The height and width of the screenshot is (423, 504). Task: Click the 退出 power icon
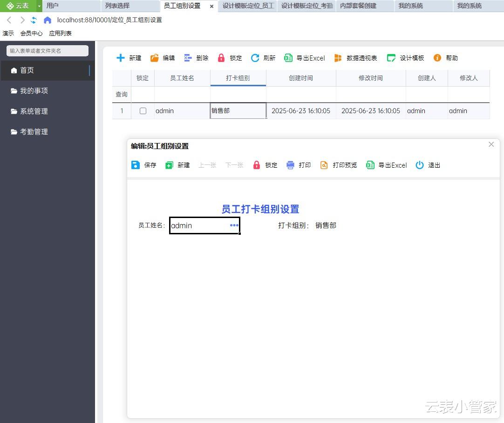420,165
